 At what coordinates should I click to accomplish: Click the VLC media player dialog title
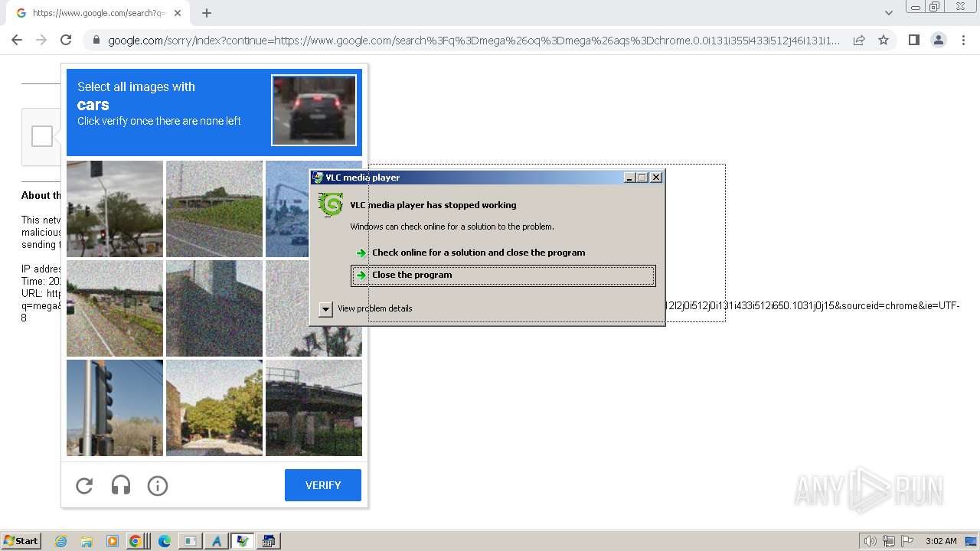363,178
